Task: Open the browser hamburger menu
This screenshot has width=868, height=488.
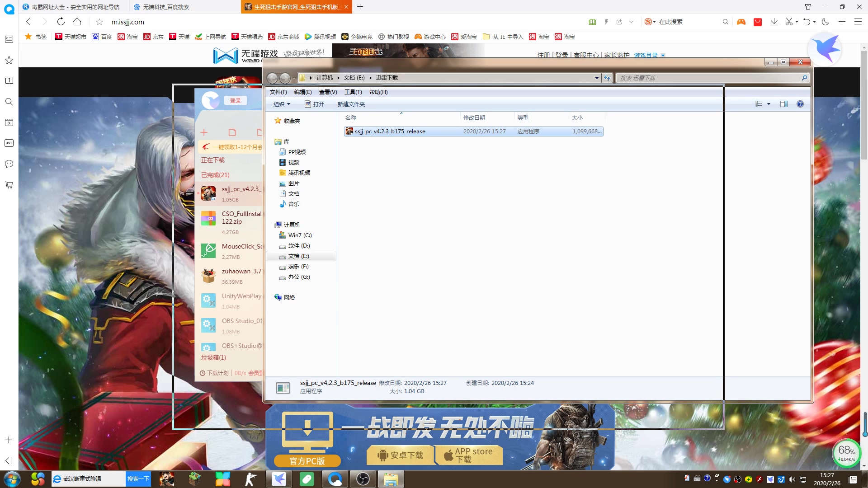Action: coord(858,22)
